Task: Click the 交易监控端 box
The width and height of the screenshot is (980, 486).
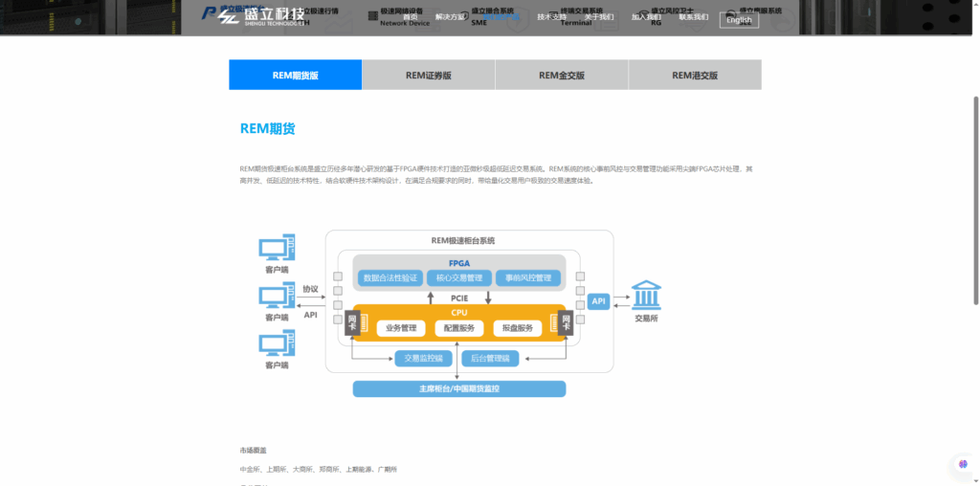Action: pos(424,359)
